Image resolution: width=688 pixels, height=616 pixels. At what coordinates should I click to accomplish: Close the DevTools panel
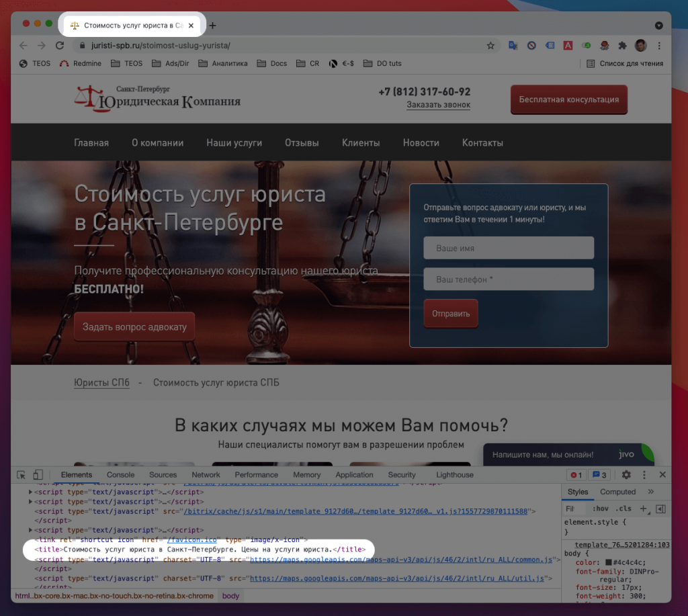(662, 475)
